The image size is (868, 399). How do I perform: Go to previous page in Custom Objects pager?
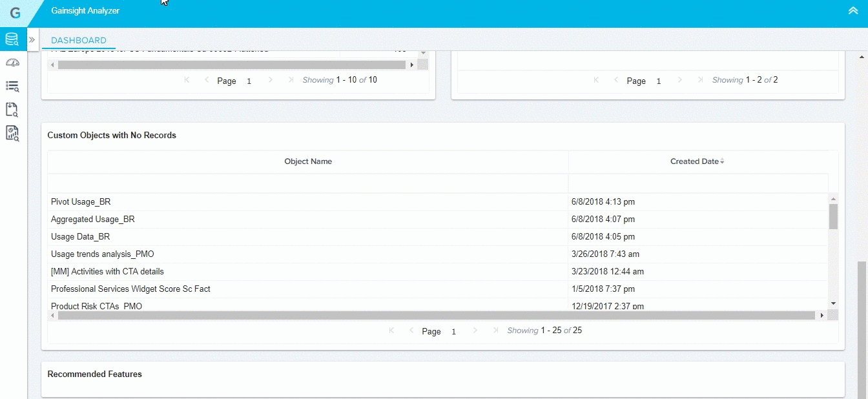412,331
